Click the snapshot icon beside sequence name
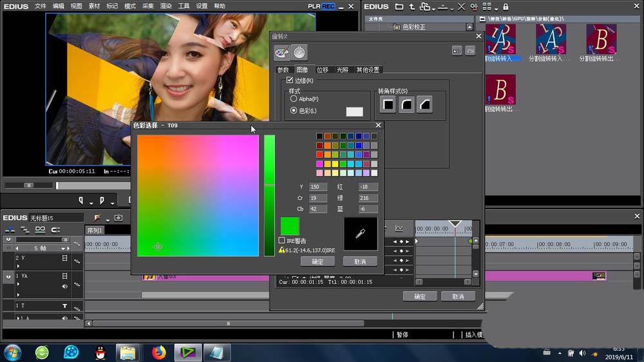Image resolution: width=644 pixels, height=362 pixels. click(x=118, y=218)
